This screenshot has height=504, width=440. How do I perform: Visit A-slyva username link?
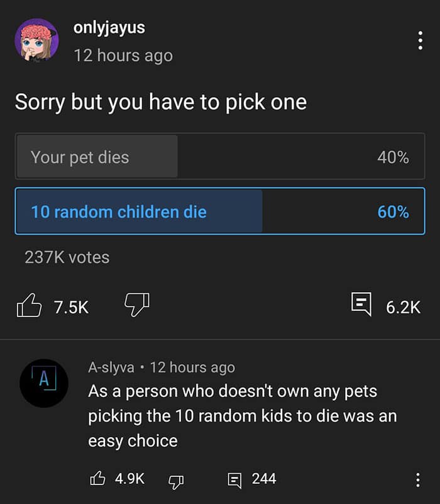coord(111,367)
